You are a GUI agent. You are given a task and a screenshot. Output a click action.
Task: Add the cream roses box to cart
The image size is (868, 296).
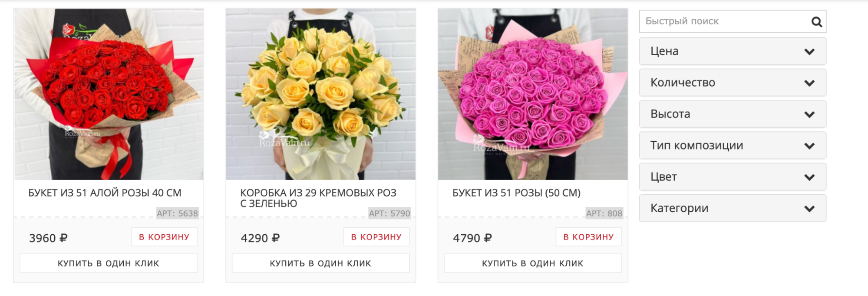point(376,237)
